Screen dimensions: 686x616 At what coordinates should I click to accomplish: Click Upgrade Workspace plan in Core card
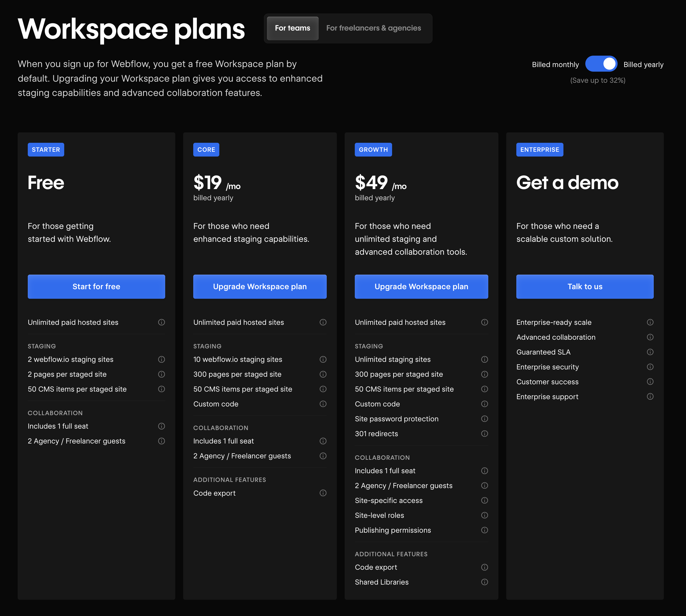click(260, 287)
